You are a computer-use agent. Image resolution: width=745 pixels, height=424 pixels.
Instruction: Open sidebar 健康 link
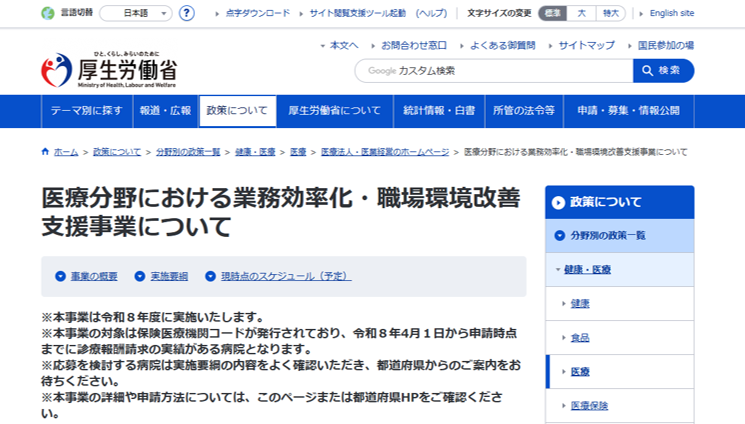[x=580, y=304]
